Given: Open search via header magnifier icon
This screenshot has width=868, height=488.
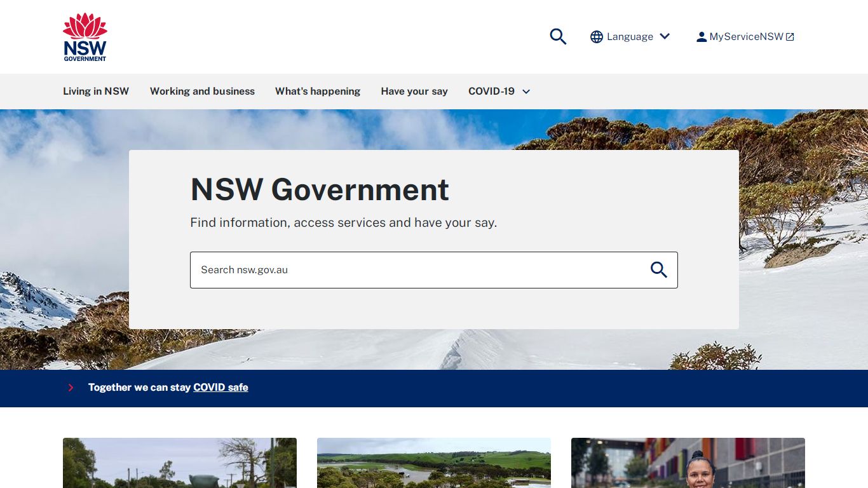Looking at the screenshot, I should tap(558, 36).
